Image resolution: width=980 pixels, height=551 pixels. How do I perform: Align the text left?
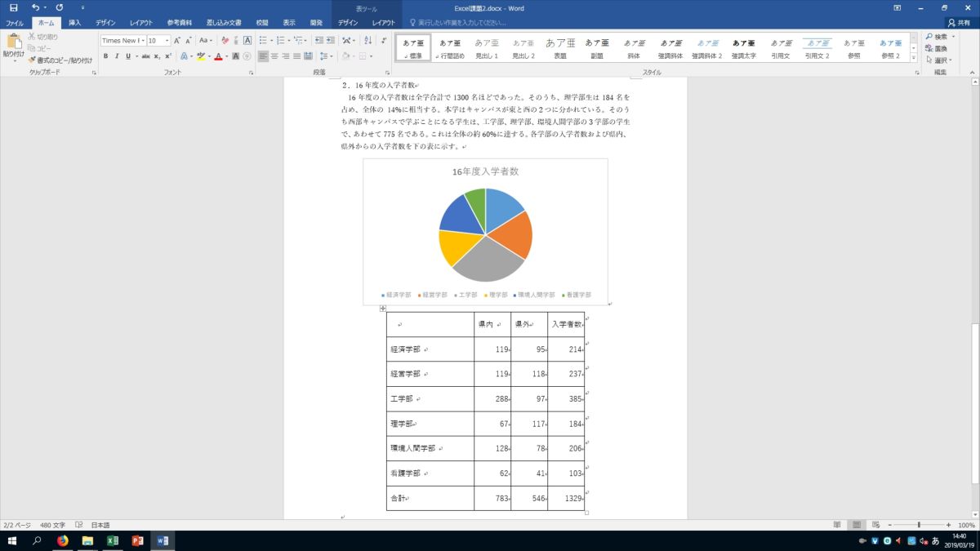point(263,56)
